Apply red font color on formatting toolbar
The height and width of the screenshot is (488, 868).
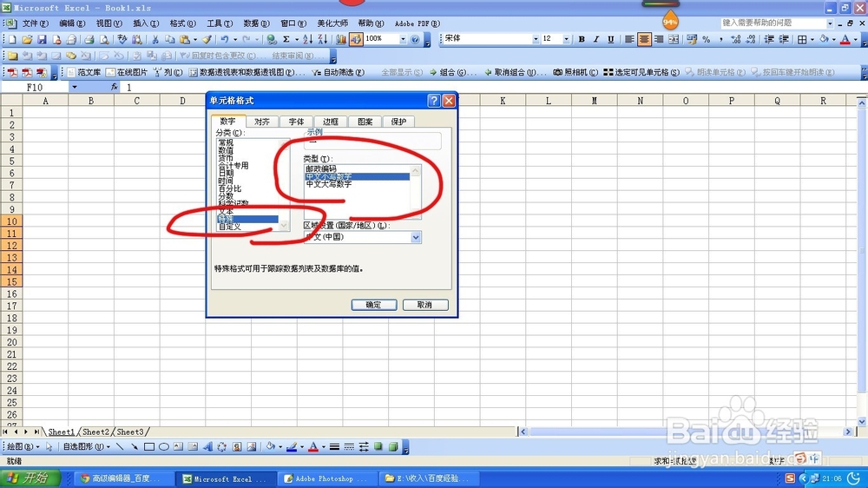845,39
